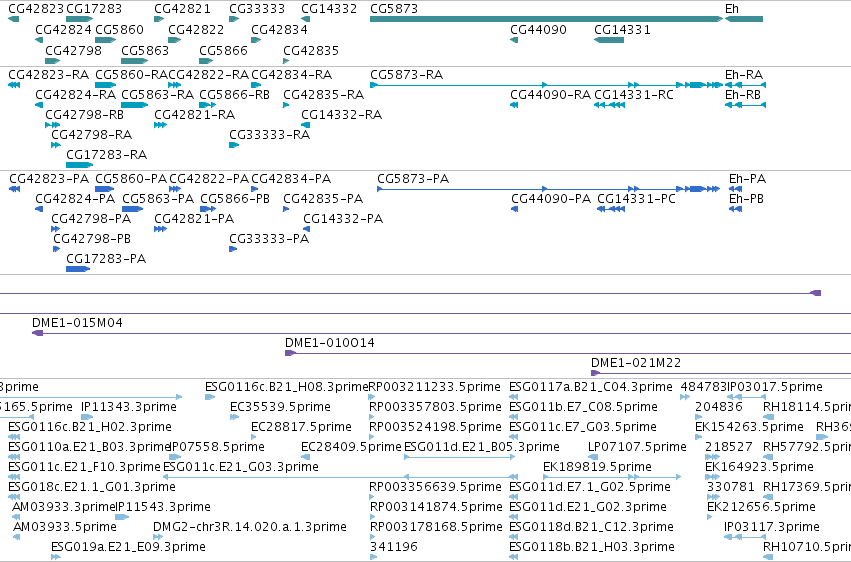
Task: Select the ESG011c.E21_G03.3prime EST label
Action: tap(240, 467)
